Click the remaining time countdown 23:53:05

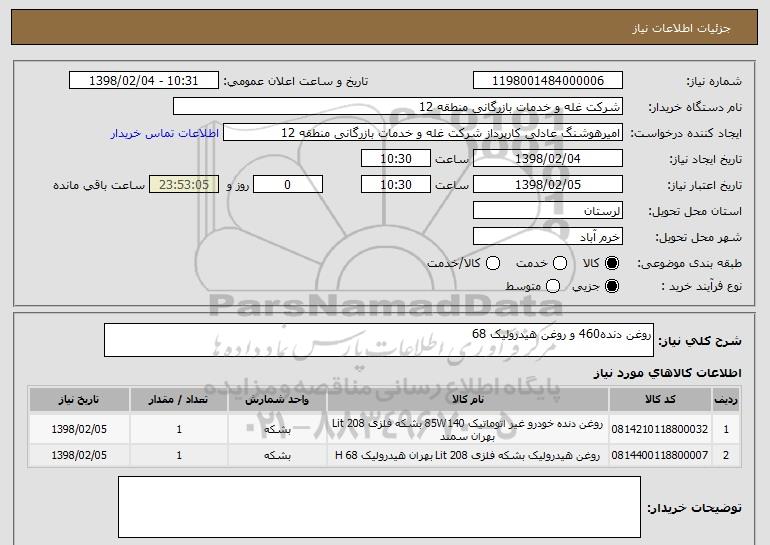click(182, 185)
